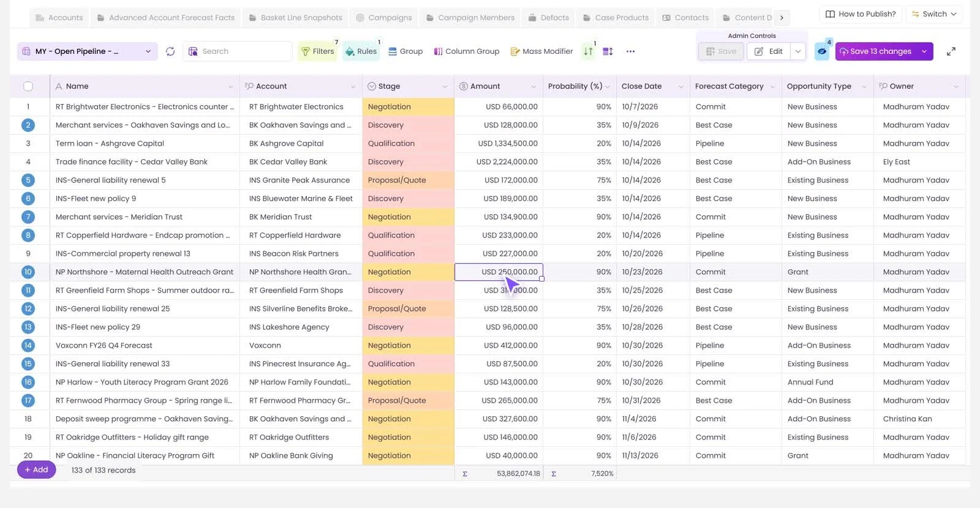The image size is (980, 508).
Task: Click the Negotiation stage cell for Voxconn
Action: 408,345
